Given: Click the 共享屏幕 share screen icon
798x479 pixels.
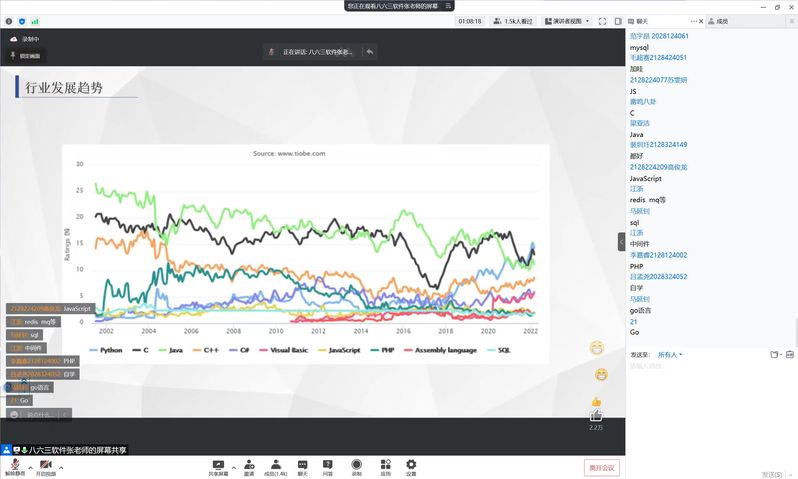Looking at the screenshot, I should click(x=218, y=465).
